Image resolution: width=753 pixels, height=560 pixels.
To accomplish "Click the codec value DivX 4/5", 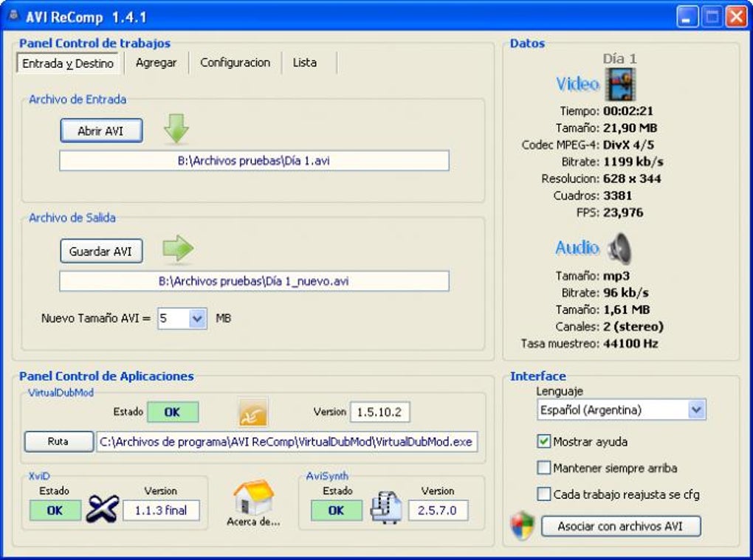I will [x=629, y=145].
